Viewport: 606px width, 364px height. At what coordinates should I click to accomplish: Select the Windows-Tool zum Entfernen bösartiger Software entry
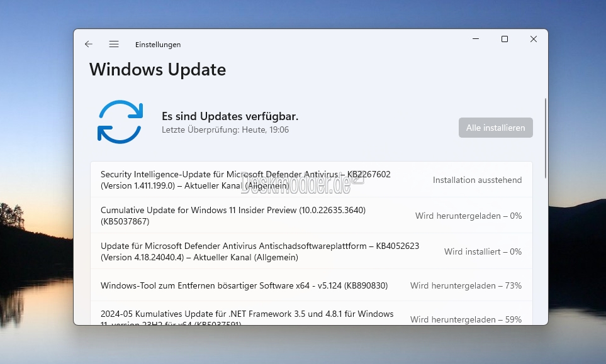pyautogui.click(x=311, y=285)
